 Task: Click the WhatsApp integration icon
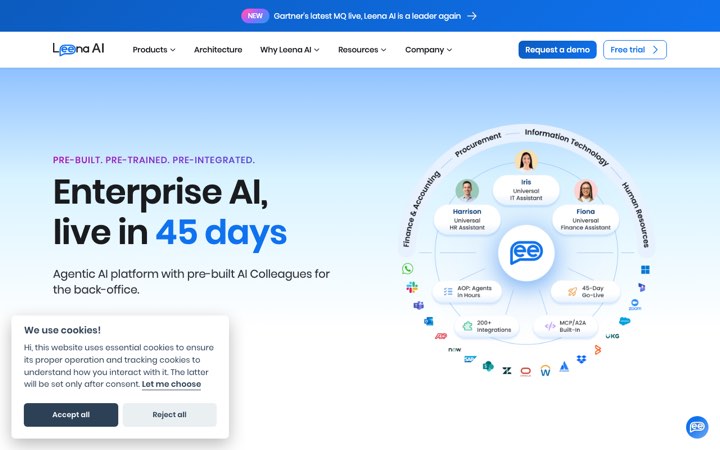point(407,269)
